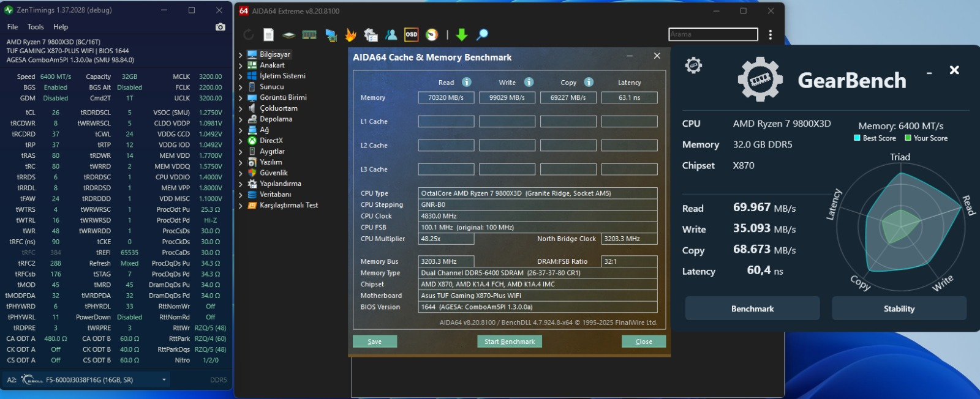Click the GearBench Latency value 60,4 ns
Viewport: 980px width, 399px height.
[765, 270]
